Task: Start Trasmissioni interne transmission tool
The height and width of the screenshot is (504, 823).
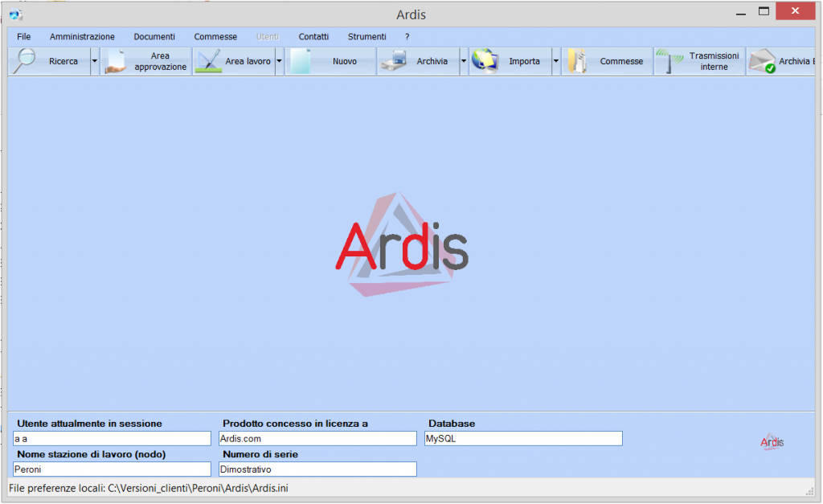Action: coord(698,61)
